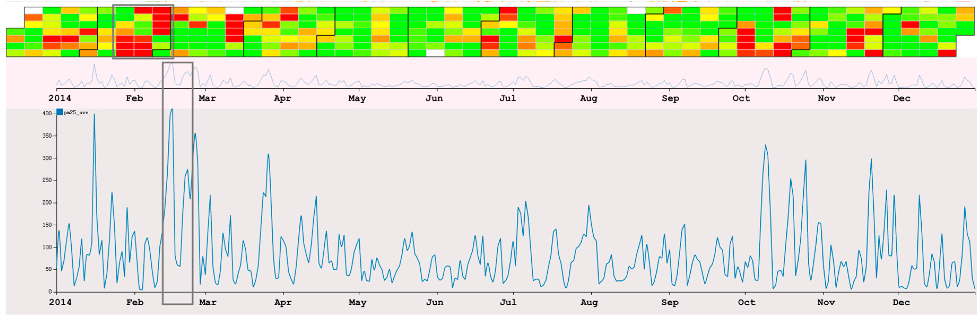Image resolution: width=980 pixels, height=321 pixels.
Task: Click the 250 value on the y-axis
Action: coord(47,180)
